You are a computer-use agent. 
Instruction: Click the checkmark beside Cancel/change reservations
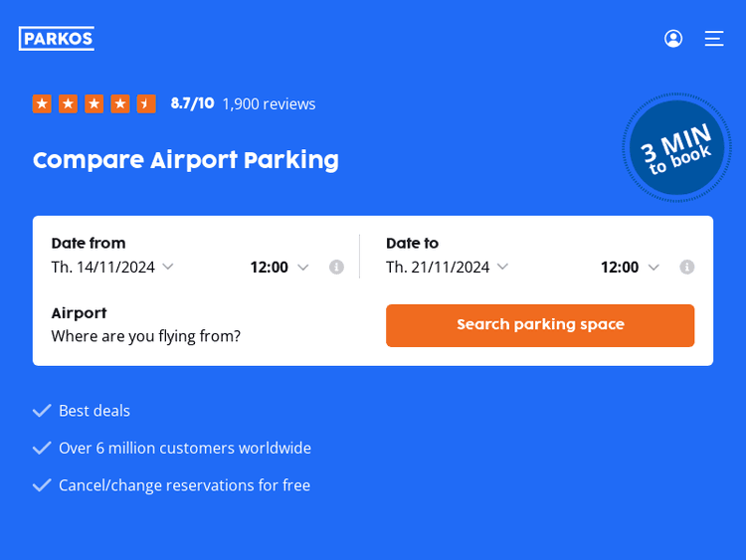(42, 485)
